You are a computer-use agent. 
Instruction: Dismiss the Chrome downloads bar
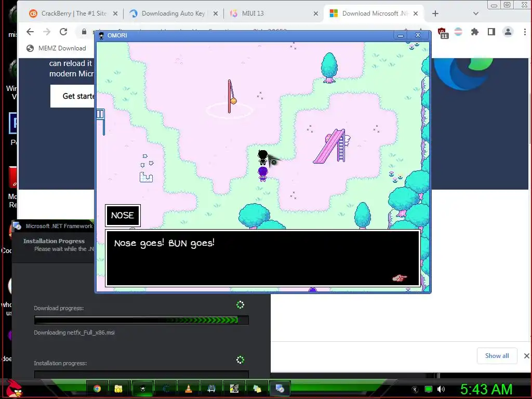[526, 356]
